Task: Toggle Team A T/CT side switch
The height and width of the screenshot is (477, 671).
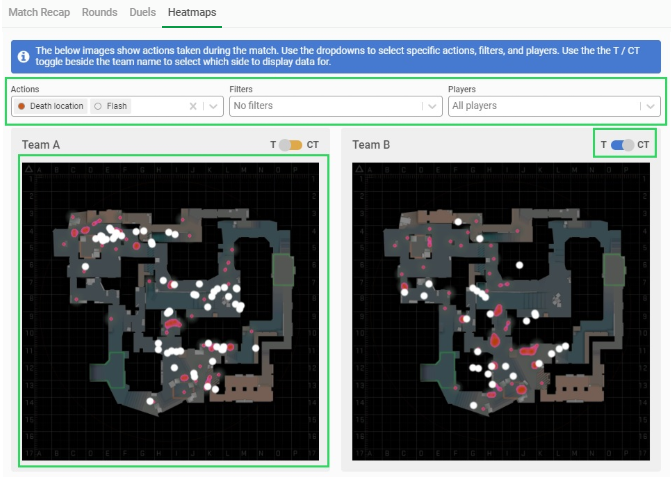Action: coord(291,145)
